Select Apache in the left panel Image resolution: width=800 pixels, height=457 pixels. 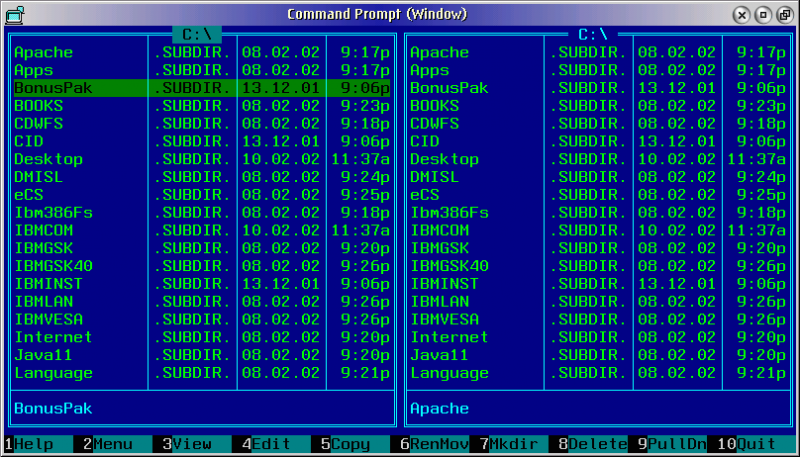43,53
